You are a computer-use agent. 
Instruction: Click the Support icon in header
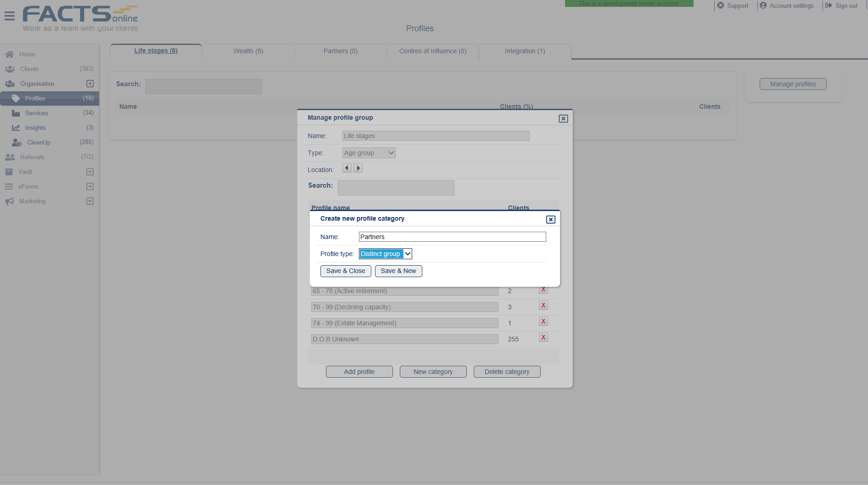click(x=721, y=6)
